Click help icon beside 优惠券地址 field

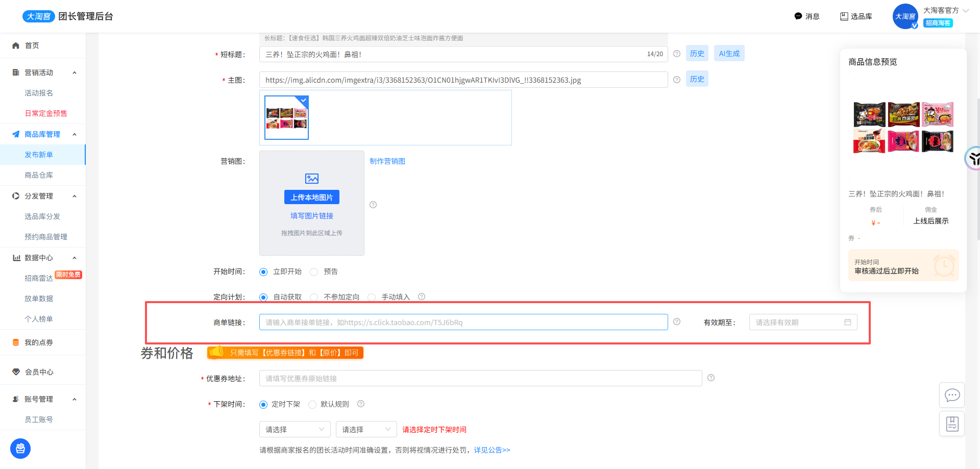(711, 378)
